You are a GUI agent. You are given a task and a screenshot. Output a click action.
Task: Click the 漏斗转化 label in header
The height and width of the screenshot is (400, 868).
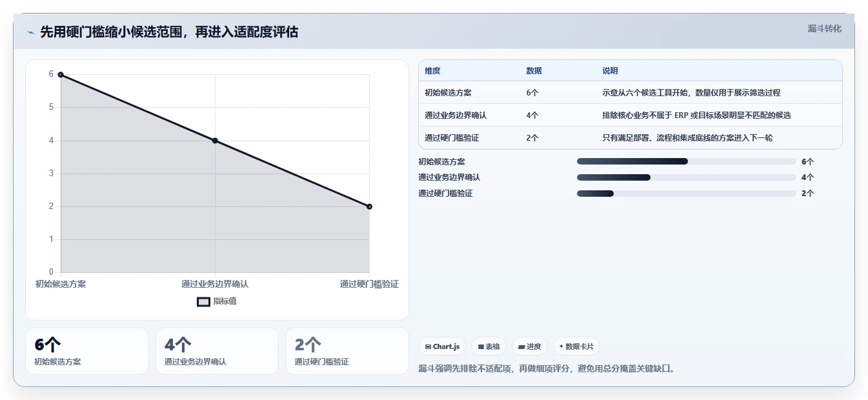tap(824, 28)
